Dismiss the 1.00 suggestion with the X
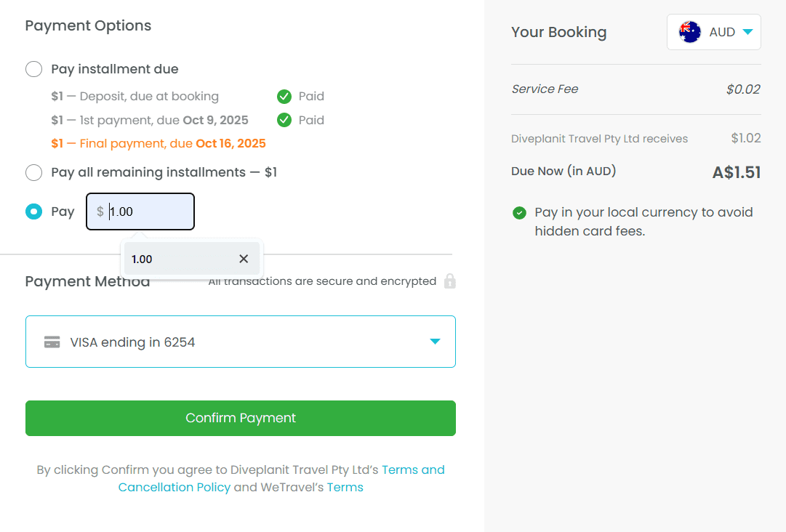 click(244, 259)
